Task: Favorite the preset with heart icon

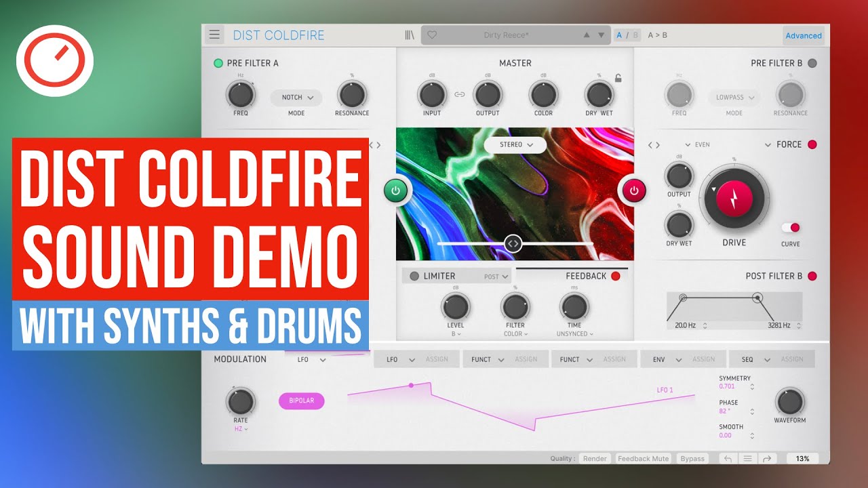Action: pyautogui.click(x=432, y=35)
